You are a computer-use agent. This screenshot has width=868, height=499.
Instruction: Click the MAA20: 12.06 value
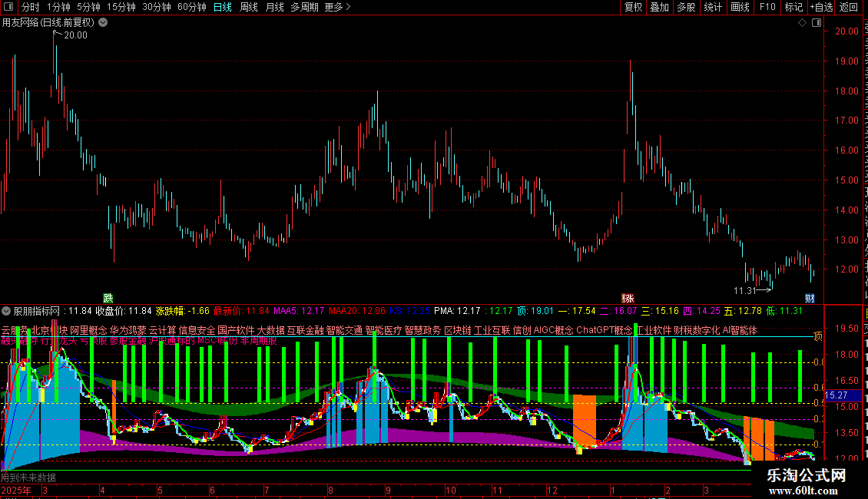pos(357,311)
